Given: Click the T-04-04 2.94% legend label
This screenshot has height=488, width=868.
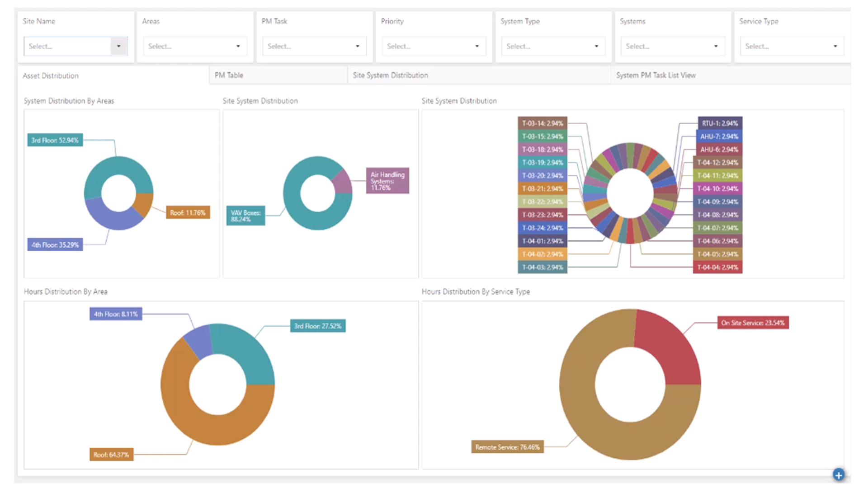Looking at the screenshot, I should click(717, 267).
